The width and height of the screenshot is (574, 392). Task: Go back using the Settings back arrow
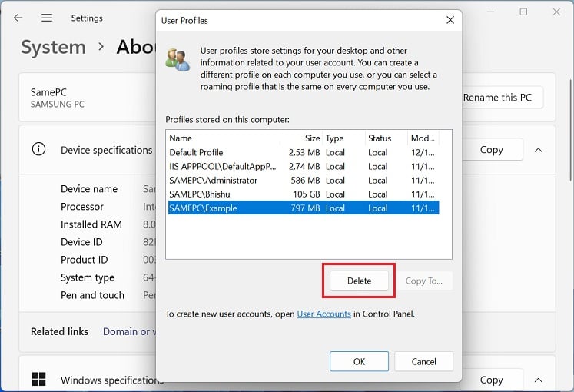(x=18, y=18)
